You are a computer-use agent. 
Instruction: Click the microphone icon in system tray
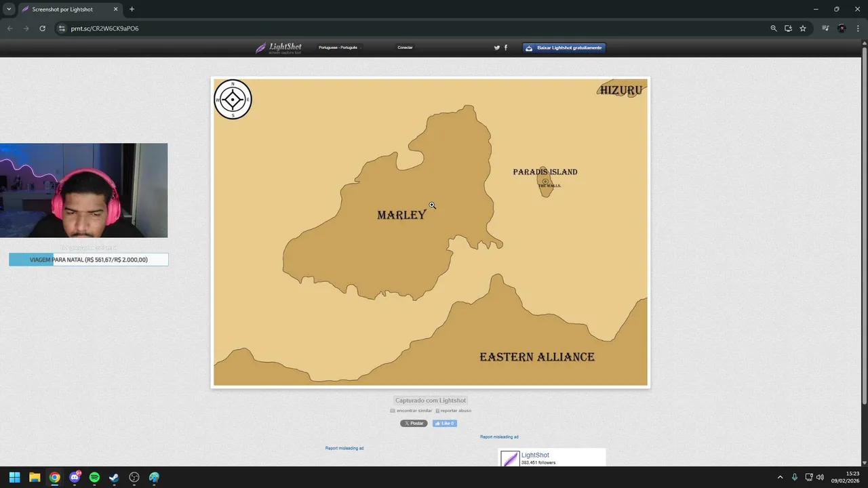[x=795, y=477]
